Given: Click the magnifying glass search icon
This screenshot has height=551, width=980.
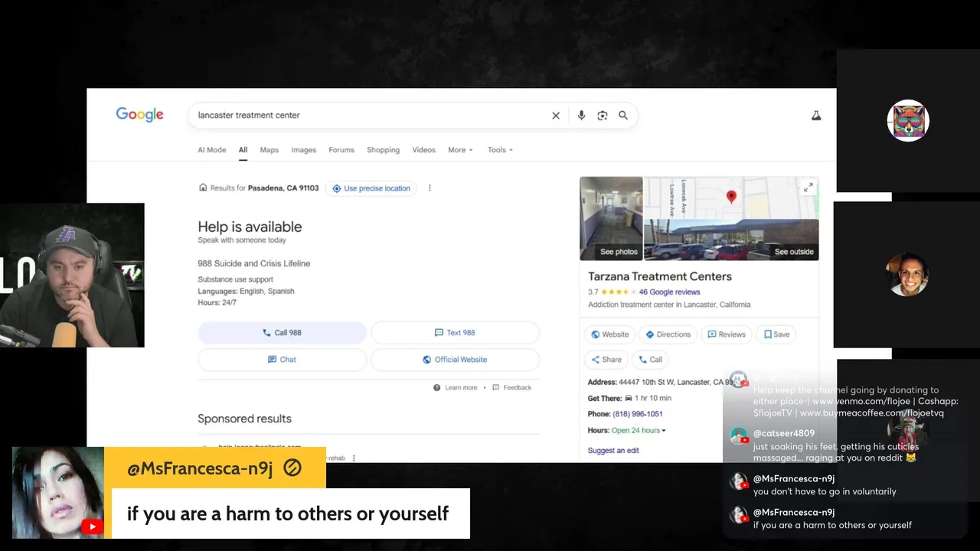Looking at the screenshot, I should click(623, 116).
